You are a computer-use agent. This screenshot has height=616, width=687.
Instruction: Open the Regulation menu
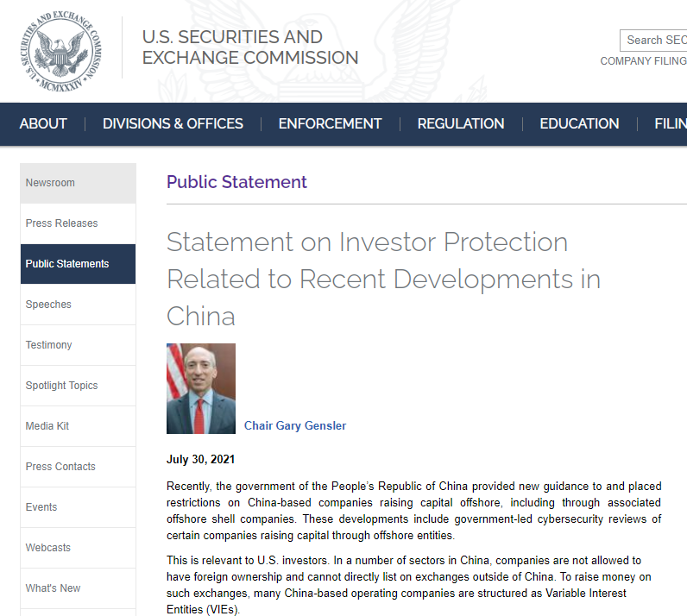point(461,123)
